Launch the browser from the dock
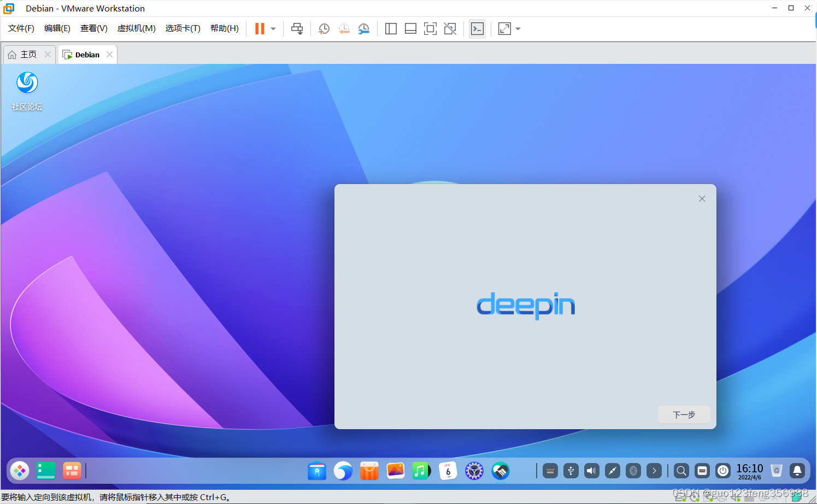This screenshot has height=504, width=817. tap(343, 471)
